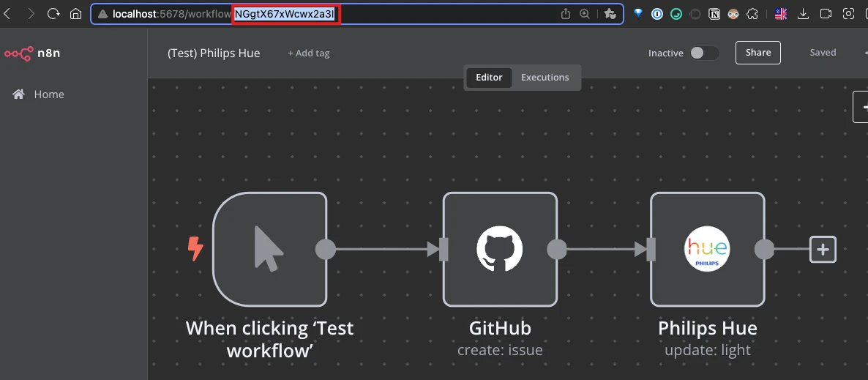Click the workflow name (Test) Philips Hue
This screenshot has width=868, height=380.
click(214, 53)
